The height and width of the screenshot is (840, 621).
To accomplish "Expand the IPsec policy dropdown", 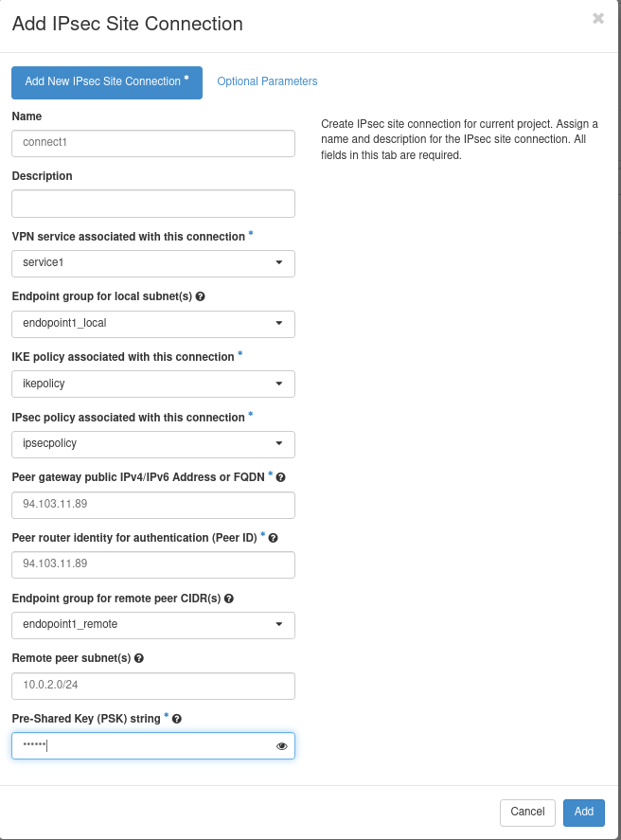I will (153, 444).
